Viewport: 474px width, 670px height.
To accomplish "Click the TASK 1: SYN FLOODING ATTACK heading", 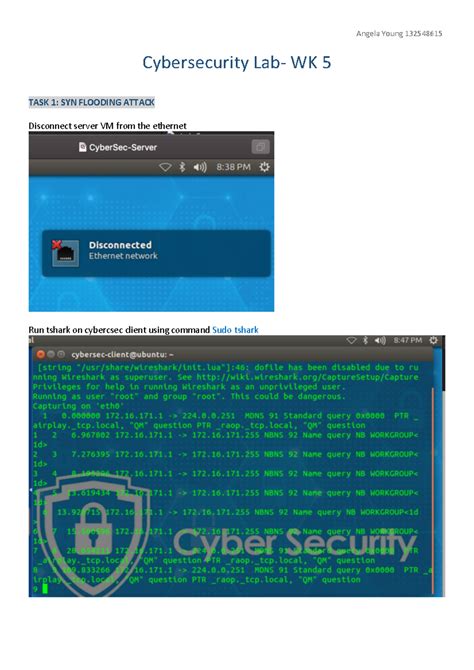I will tap(91, 102).
